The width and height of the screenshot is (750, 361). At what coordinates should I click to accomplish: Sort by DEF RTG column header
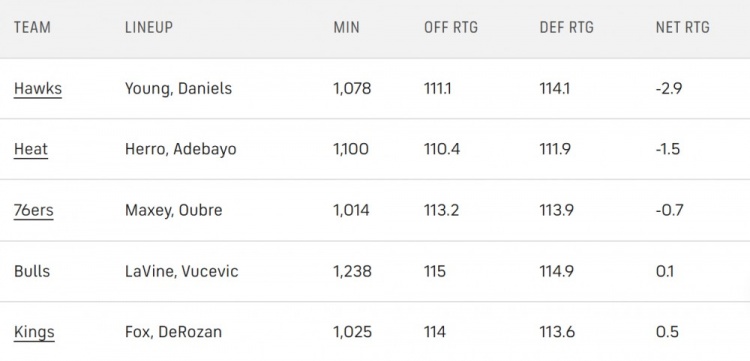(x=566, y=27)
